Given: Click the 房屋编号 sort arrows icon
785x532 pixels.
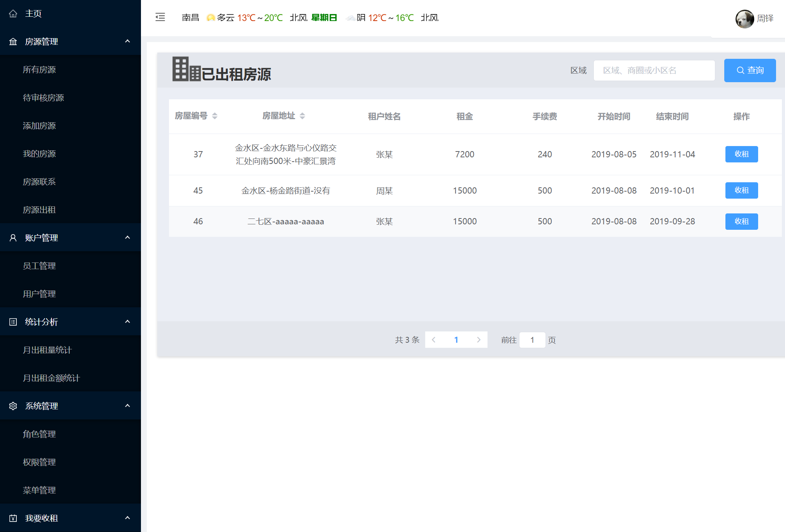Looking at the screenshot, I should (x=215, y=116).
